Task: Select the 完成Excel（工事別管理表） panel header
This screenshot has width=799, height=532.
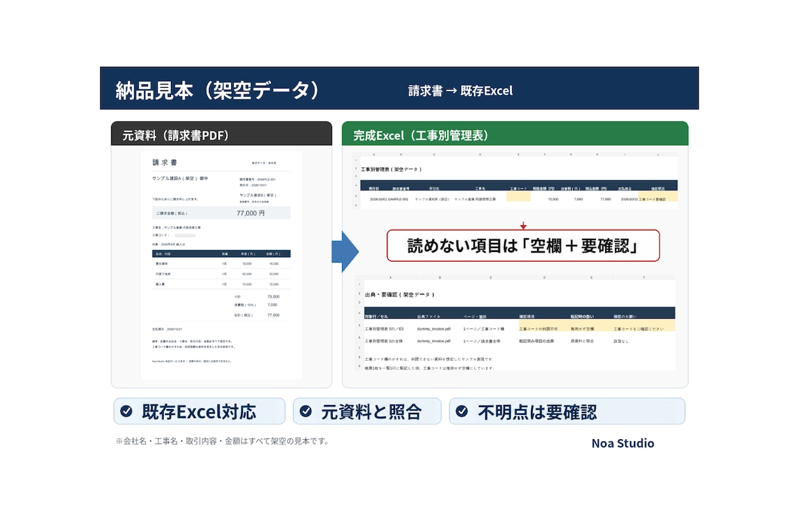Action: tap(515, 133)
